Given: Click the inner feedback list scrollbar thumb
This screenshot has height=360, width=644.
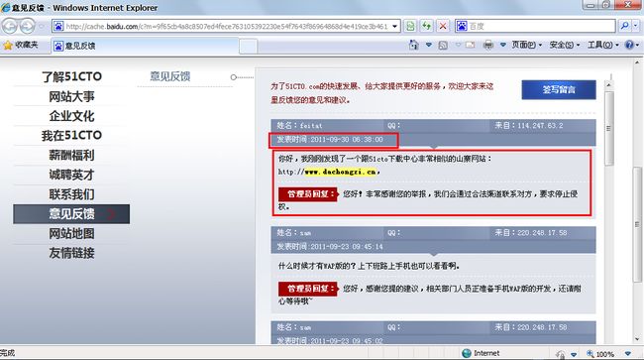Looking at the screenshot, I should 608,128.
